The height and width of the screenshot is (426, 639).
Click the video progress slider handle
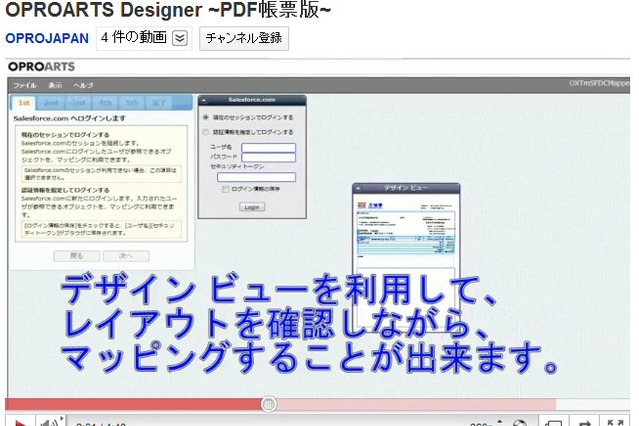(269, 404)
